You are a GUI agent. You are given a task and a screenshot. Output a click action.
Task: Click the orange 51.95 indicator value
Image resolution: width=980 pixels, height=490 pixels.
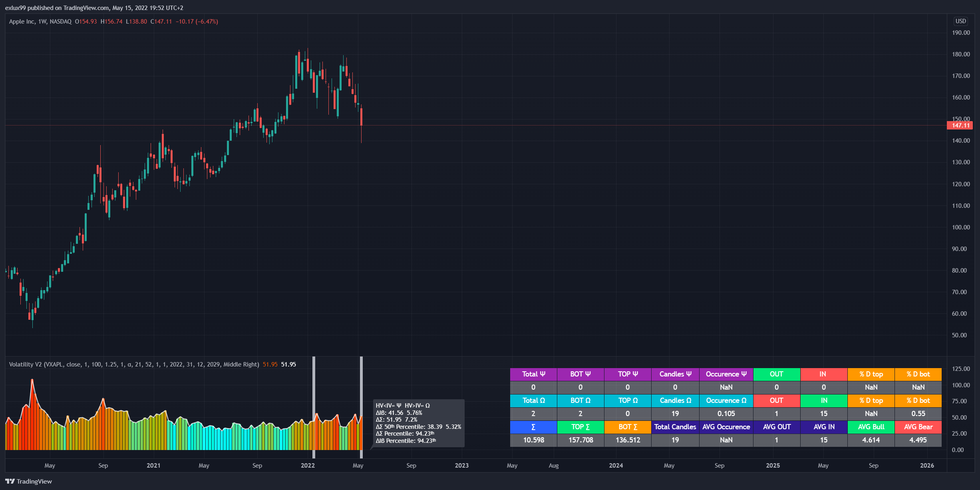(x=270, y=365)
